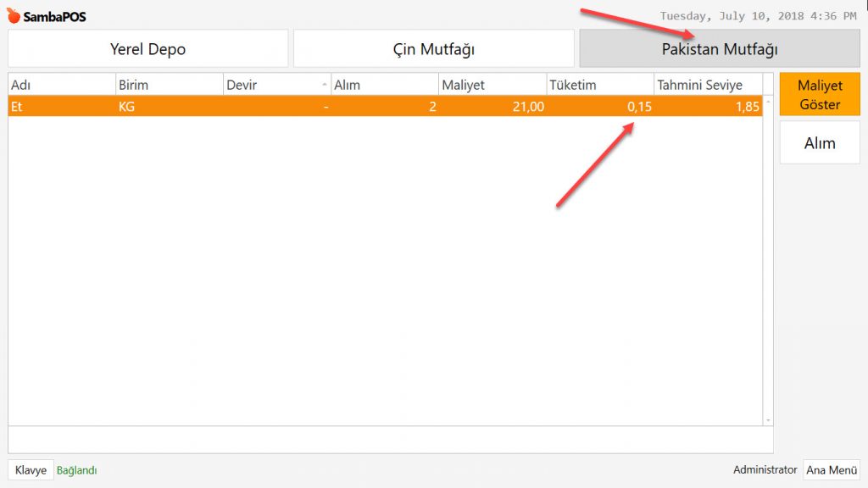Open the Çin Mutfağı warehouse tab
This screenshot has width=868, height=488.
pos(433,49)
